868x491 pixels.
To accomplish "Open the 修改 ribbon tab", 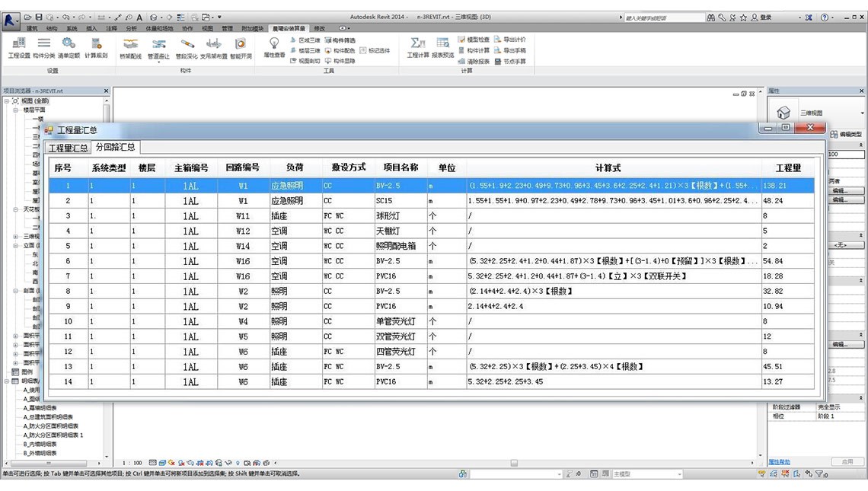I will tap(320, 28).
